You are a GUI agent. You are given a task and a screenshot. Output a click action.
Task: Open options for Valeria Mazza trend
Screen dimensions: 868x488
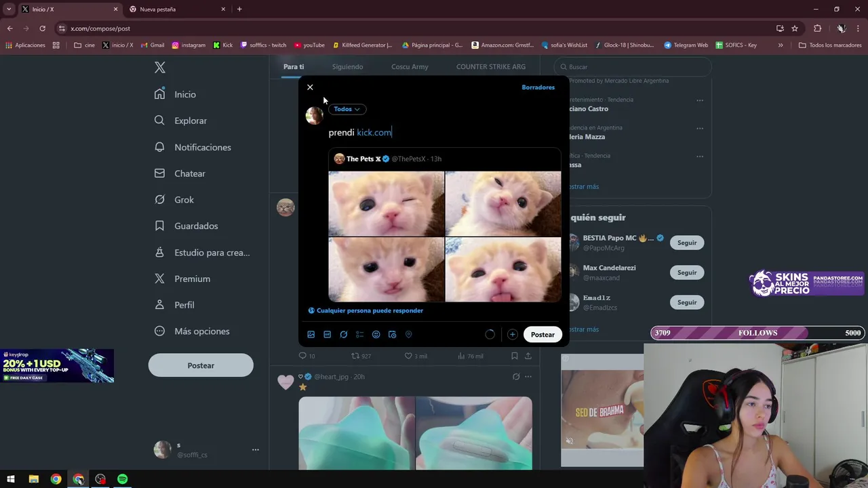[x=700, y=128]
